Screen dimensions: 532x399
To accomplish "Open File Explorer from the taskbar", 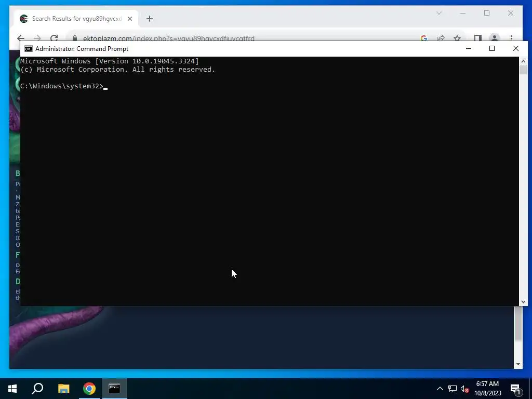I will point(63,389).
